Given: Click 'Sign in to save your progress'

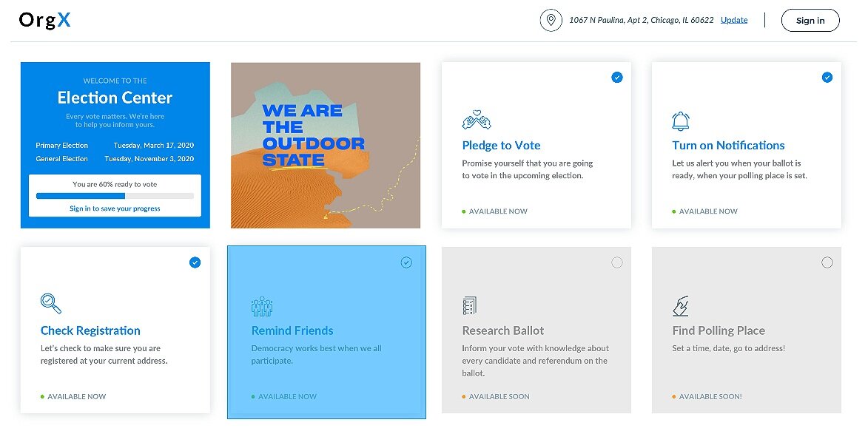Looking at the screenshot, I should [115, 208].
